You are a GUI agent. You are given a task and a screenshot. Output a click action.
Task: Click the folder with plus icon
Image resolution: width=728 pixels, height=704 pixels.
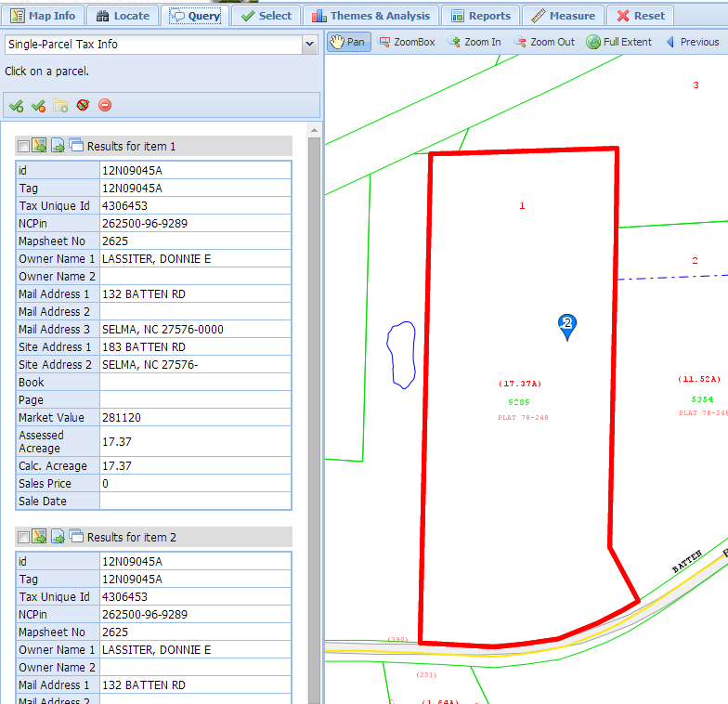pyautogui.click(x=60, y=105)
